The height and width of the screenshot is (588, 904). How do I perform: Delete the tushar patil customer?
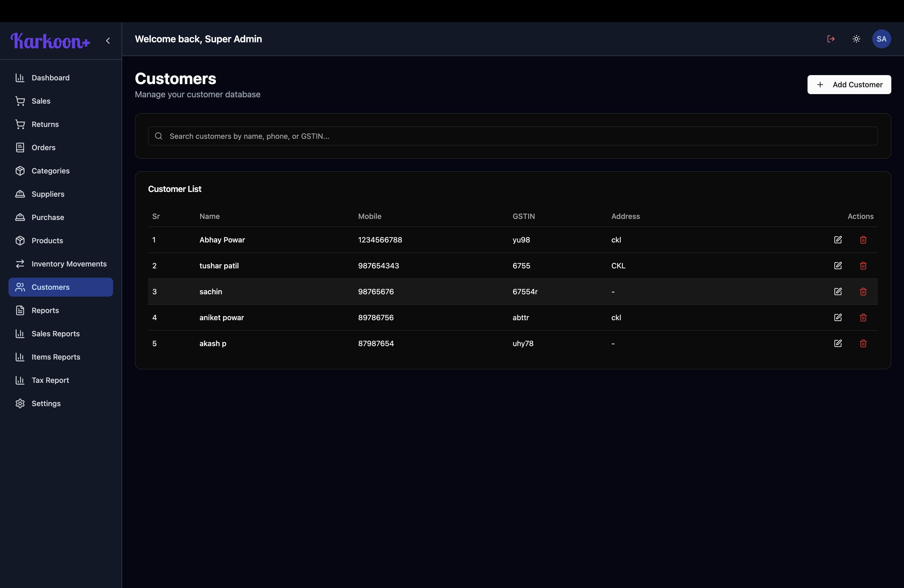tap(863, 265)
